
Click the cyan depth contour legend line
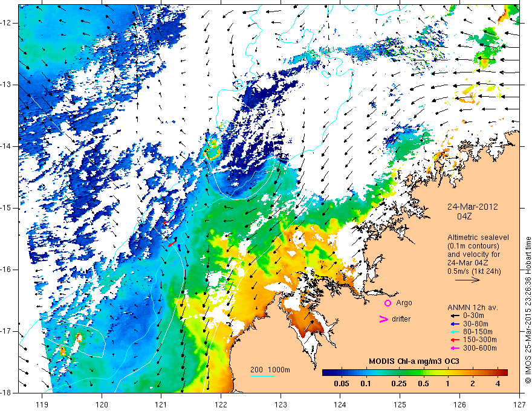pyautogui.click(x=262, y=376)
